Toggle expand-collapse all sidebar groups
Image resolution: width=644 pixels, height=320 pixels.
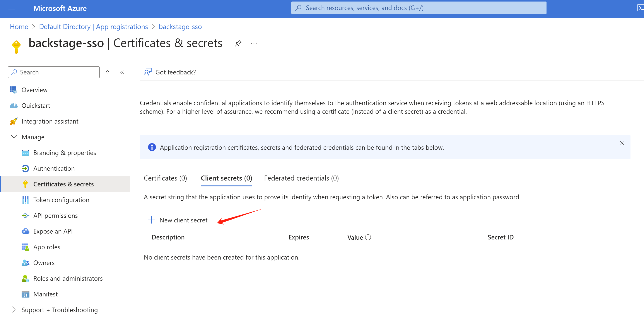pos(108,72)
